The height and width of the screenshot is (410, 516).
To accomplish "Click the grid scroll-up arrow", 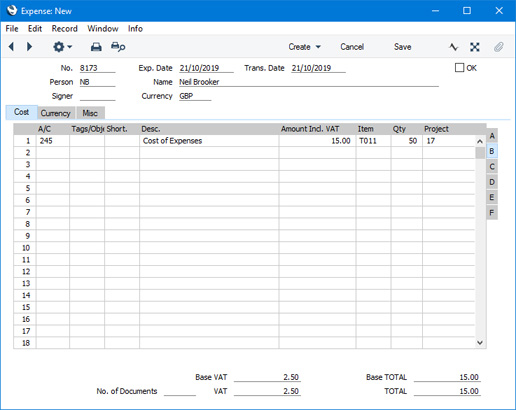I will 480,141.
